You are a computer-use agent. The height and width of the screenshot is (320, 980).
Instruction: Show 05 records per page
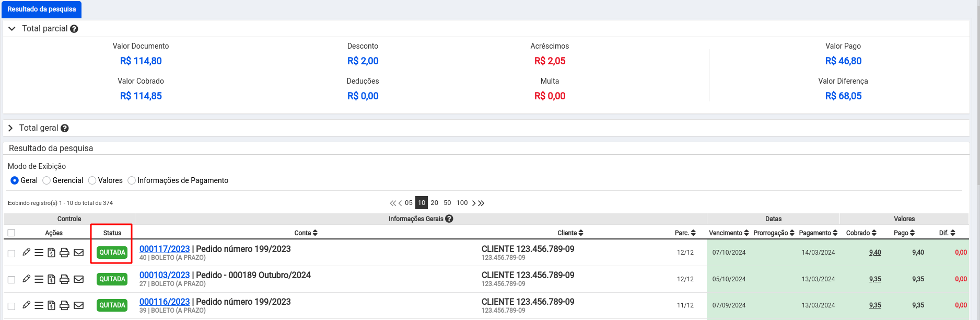coord(409,203)
